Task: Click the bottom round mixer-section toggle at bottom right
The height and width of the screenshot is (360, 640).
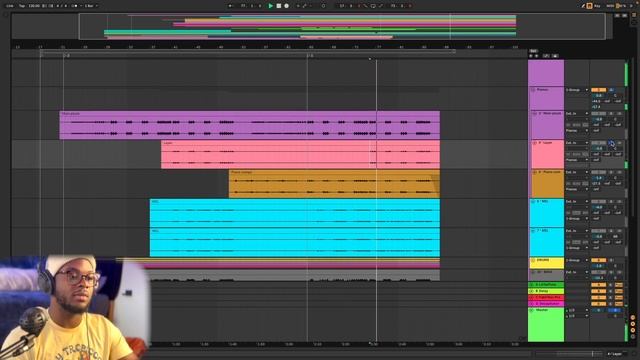Action: pos(633,337)
